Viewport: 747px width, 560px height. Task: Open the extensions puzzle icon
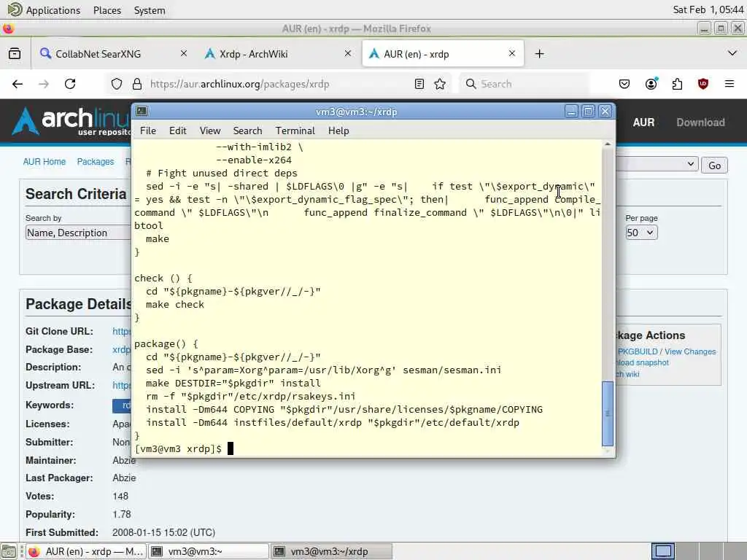(677, 85)
